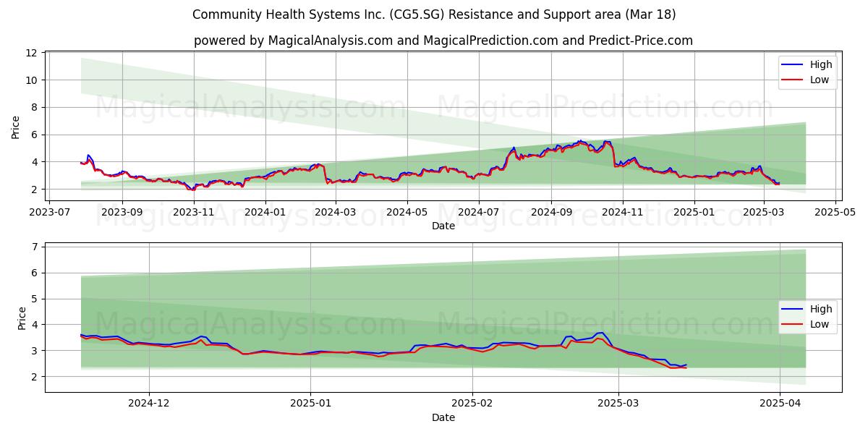
Task: Click the '2025-02' tick label on bottom chart
Action: (472, 404)
